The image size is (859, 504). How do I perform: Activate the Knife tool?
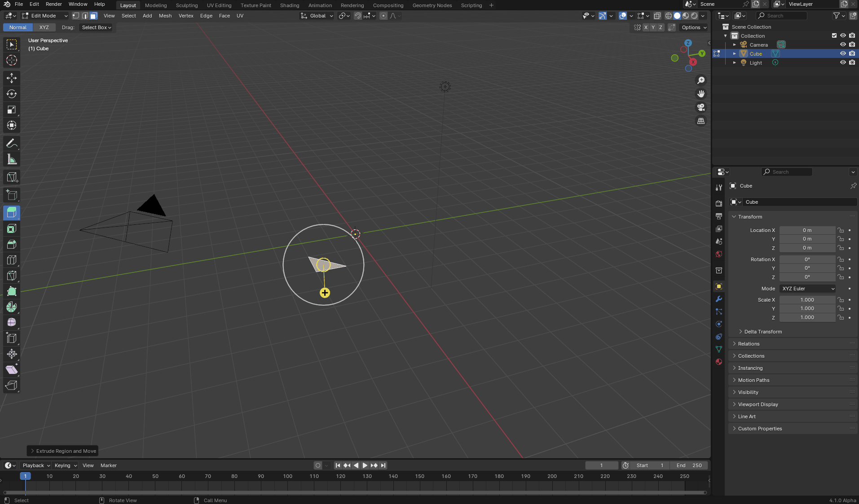coord(12,276)
